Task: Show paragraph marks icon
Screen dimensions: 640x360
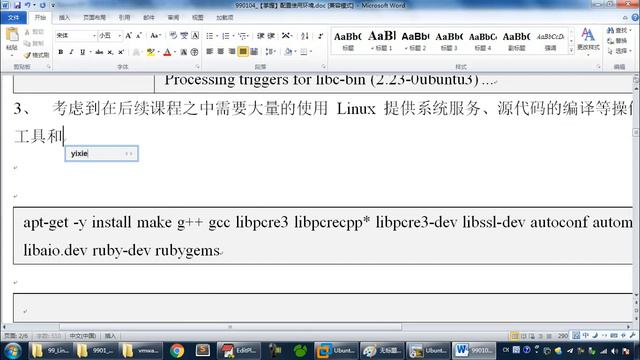Action: coord(320,36)
